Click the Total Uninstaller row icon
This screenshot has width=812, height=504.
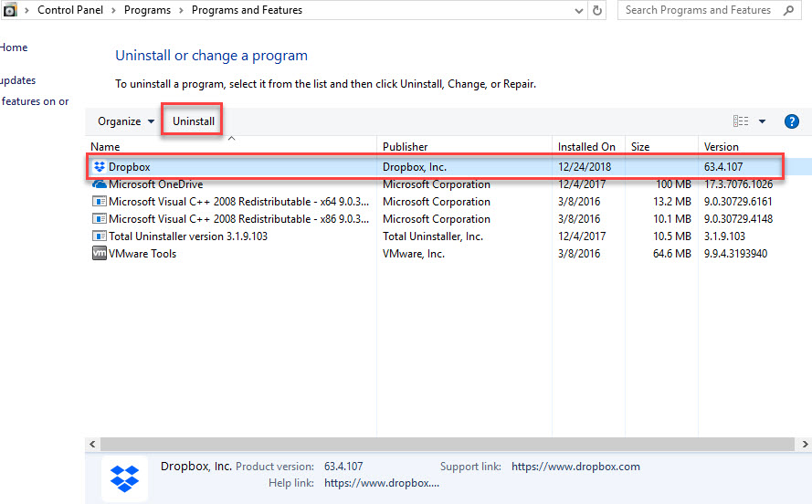pyautogui.click(x=99, y=236)
